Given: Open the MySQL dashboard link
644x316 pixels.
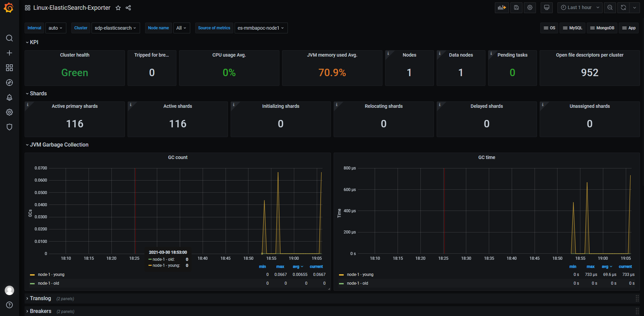Looking at the screenshot, I should click(x=572, y=28).
